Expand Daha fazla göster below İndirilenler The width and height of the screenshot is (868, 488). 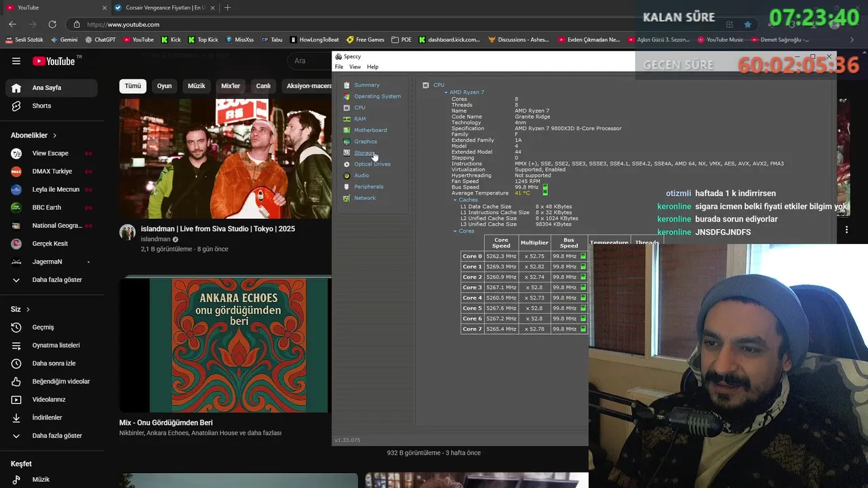pos(52,436)
